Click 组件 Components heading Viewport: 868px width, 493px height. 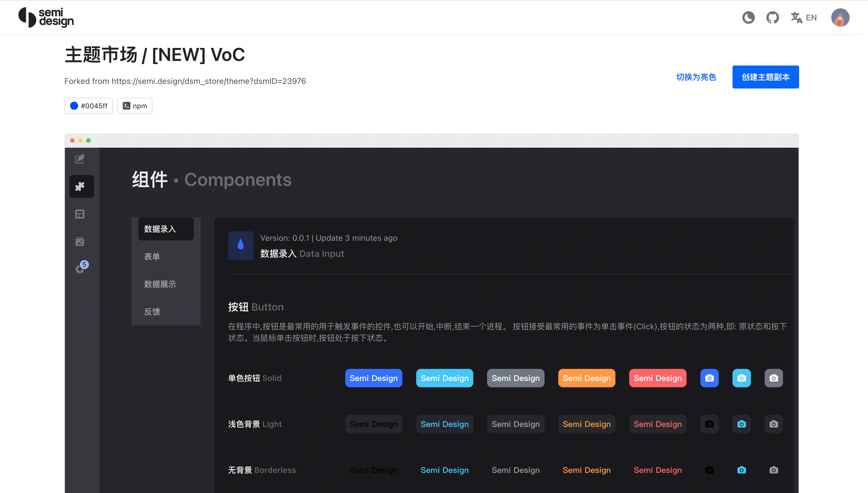(212, 180)
